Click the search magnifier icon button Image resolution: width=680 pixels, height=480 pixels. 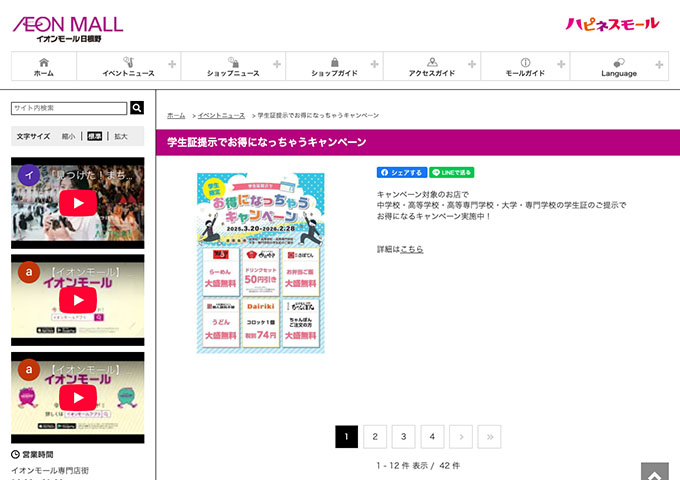tap(137, 108)
